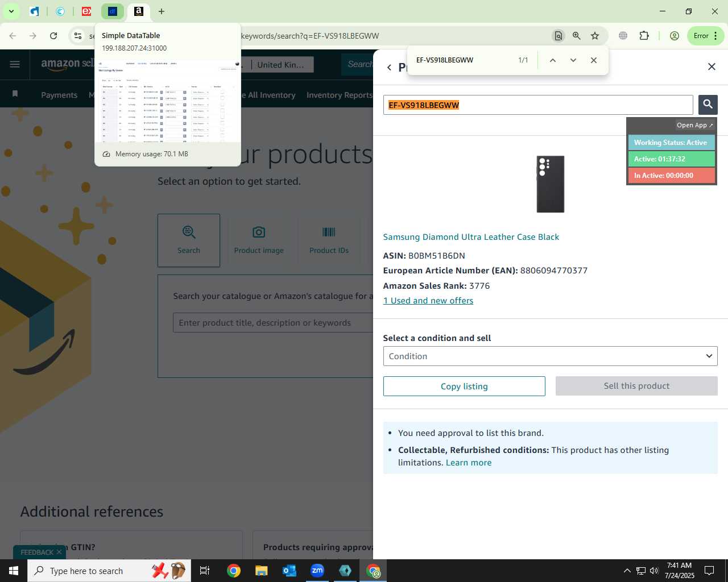Close the FEEDBACK tab
This screenshot has height=582, width=728.
click(x=59, y=552)
